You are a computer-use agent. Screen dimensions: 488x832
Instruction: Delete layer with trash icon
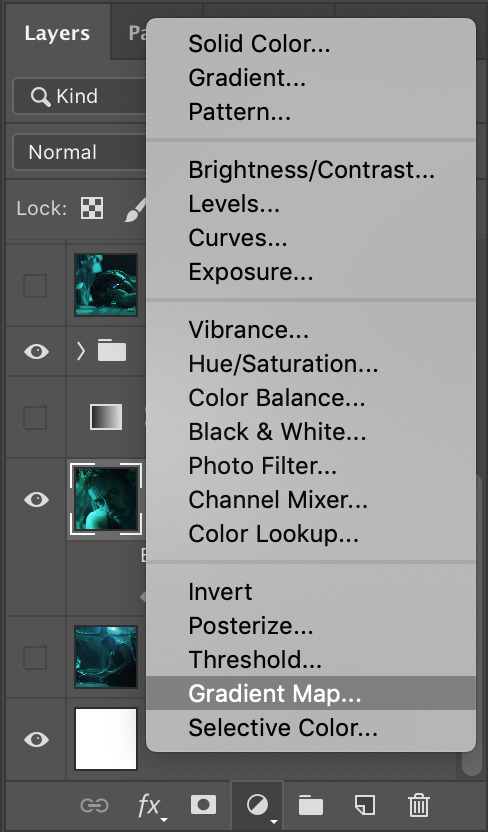tap(419, 805)
